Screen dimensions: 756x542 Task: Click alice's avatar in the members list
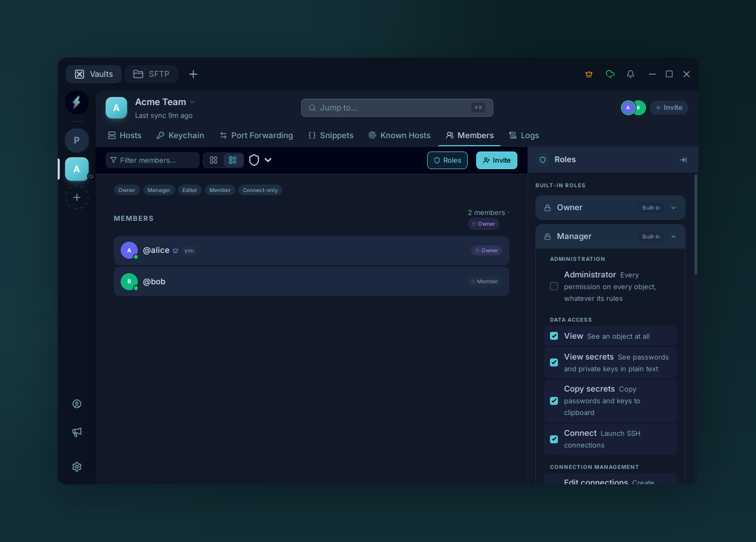coord(129,250)
